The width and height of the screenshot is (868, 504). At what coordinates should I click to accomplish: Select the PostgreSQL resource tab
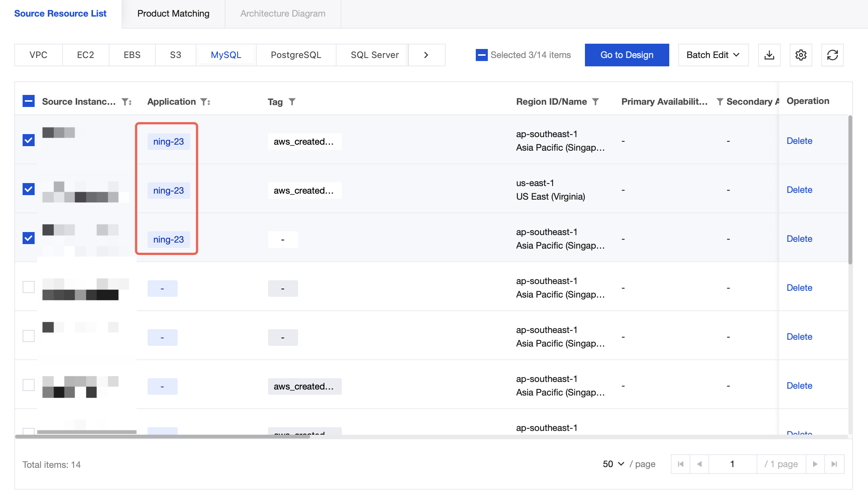coord(296,55)
